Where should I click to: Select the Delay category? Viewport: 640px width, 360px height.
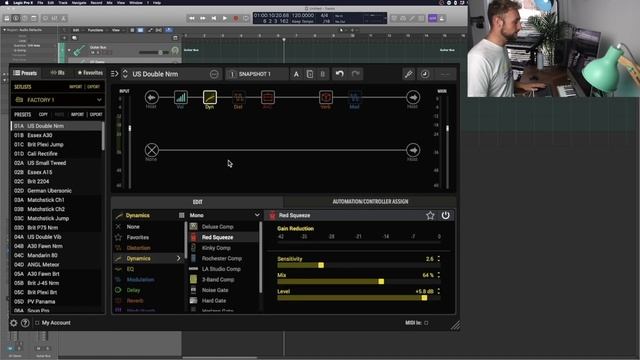pyautogui.click(x=149, y=290)
